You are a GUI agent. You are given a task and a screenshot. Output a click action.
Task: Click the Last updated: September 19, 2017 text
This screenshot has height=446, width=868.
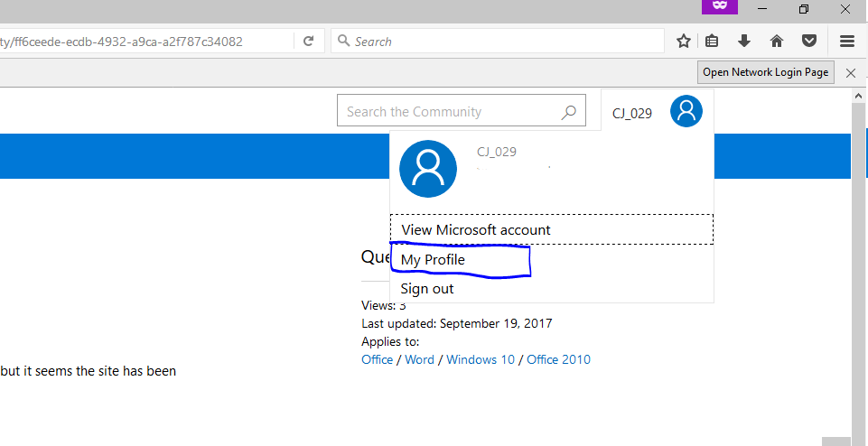tap(457, 323)
